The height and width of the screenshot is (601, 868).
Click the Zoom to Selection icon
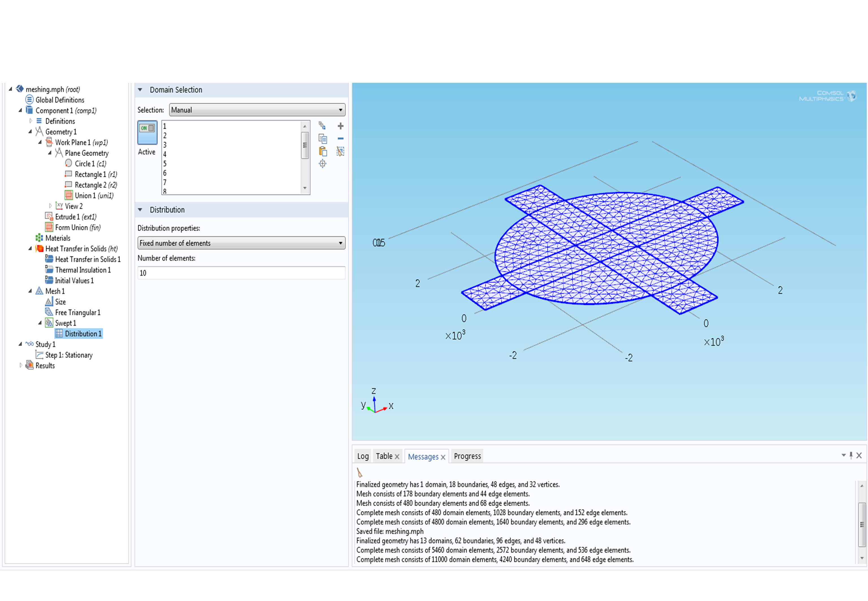click(x=323, y=164)
